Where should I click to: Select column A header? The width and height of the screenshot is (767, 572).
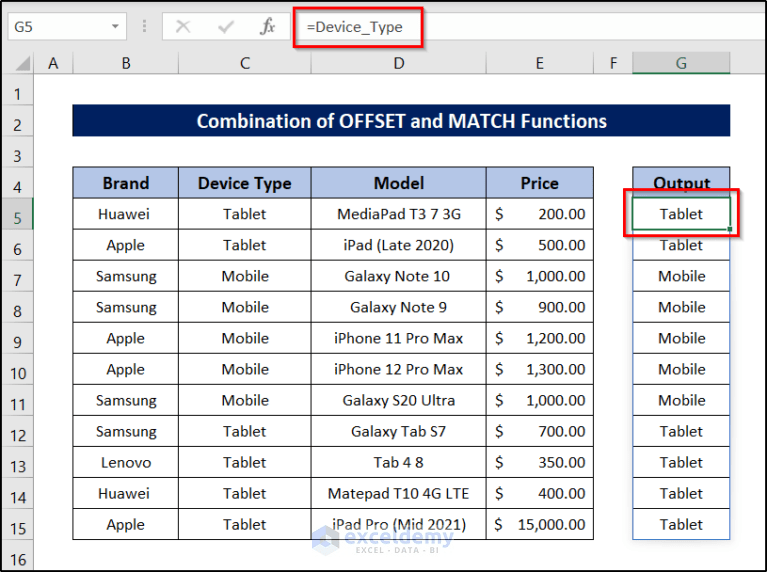[x=53, y=63]
